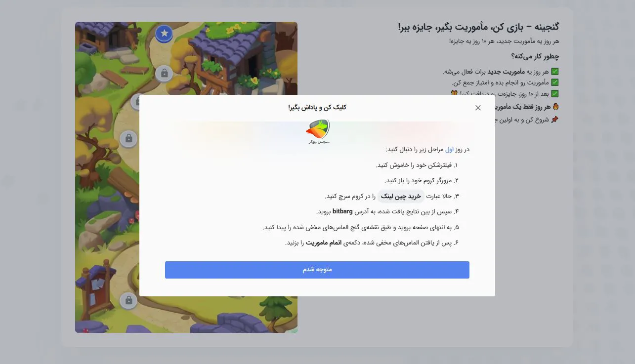Image resolution: width=635 pixels, height=364 pixels.
Task: Click the bold "bitbarg" text in step four
Action: click(342, 211)
